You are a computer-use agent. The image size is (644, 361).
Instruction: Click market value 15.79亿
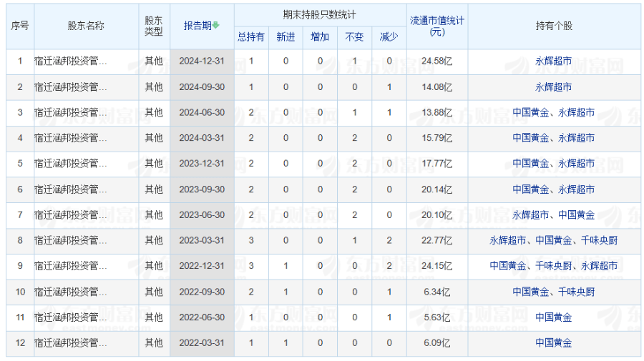[x=437, y=138]
